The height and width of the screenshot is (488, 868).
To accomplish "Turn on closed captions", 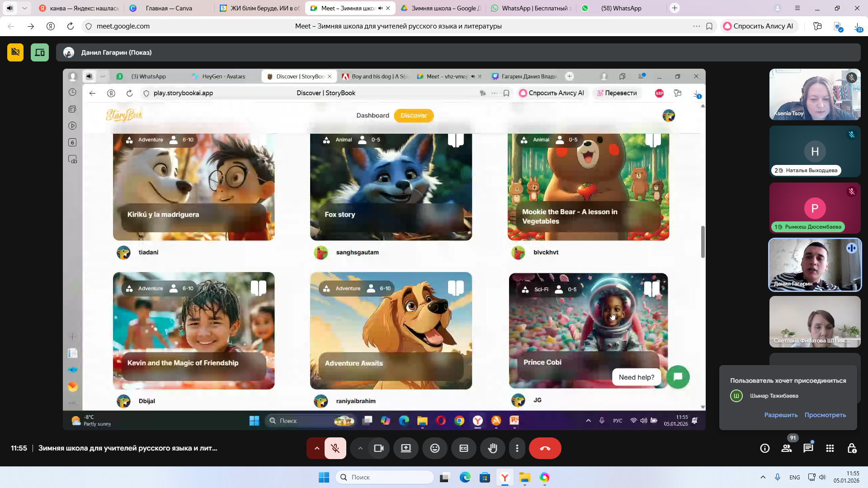I will pyautogui.click(x=463, y=448).
